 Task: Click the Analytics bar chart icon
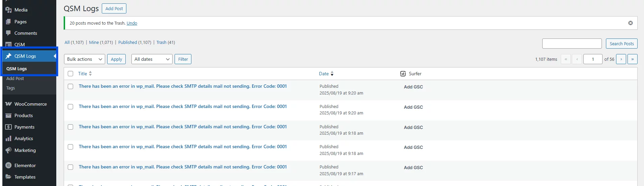[8, 138]
